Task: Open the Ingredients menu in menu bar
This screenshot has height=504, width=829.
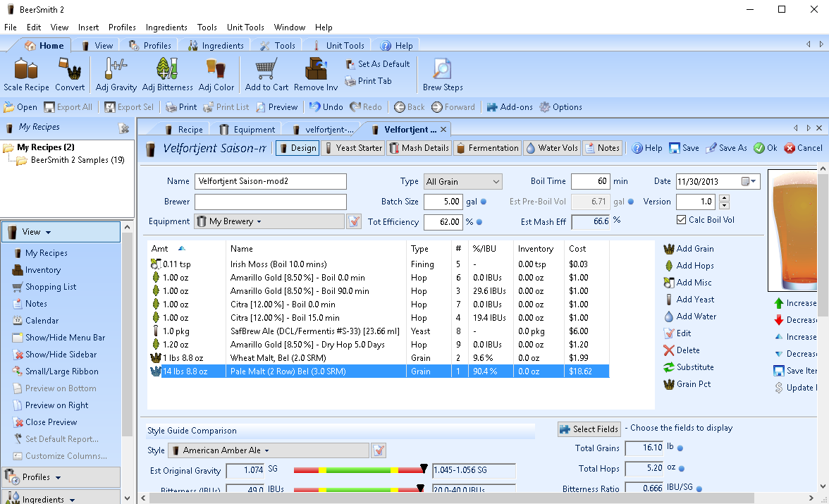Action: 166,27
